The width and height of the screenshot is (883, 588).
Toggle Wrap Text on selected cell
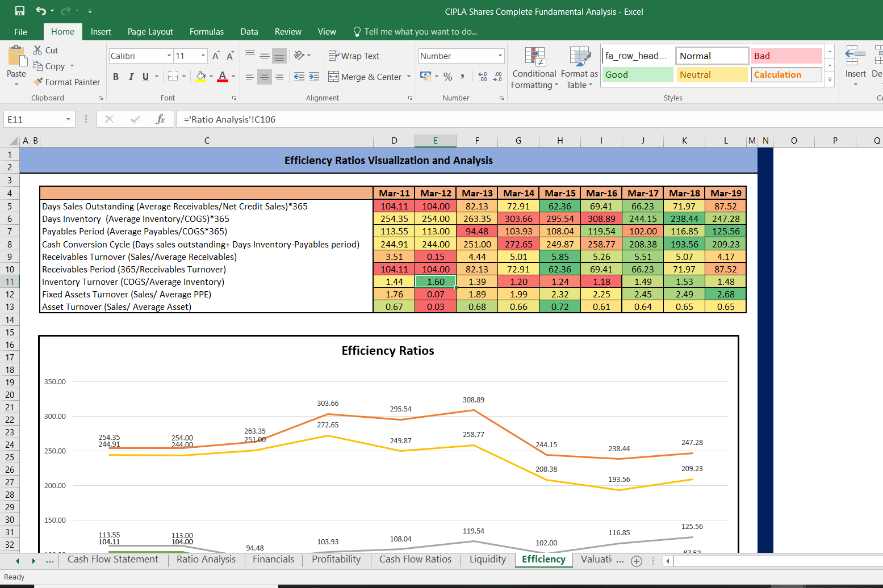click(354, 56)
